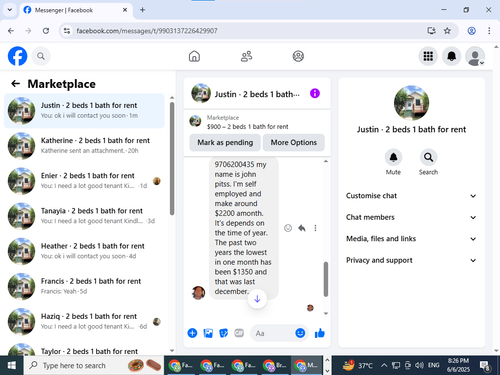500x375 pixels.
Task: Open the install app icon in address bar
Action: (x=432, y=31)
